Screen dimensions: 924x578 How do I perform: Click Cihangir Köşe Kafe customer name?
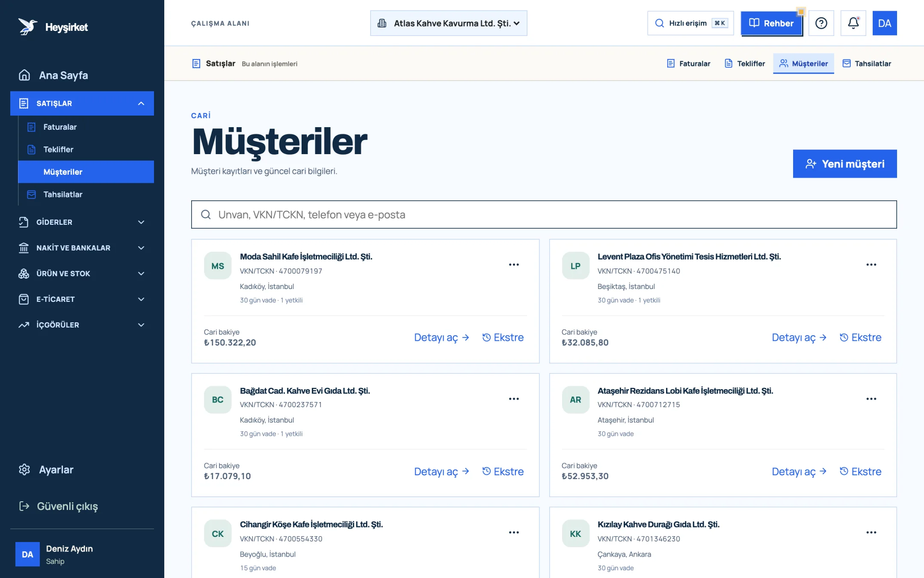pyautogui.click(x=311, y=524)
